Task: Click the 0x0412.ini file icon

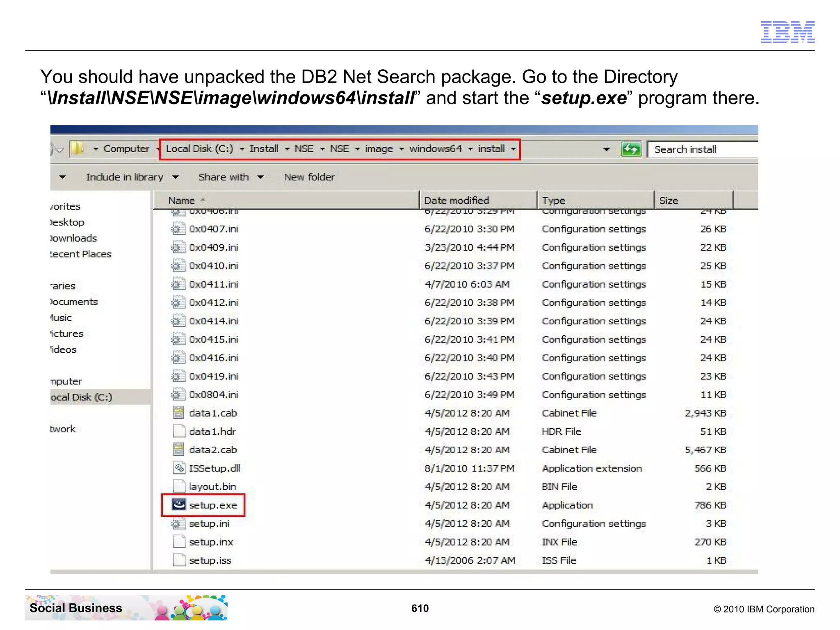Action: tap(178, 302)
